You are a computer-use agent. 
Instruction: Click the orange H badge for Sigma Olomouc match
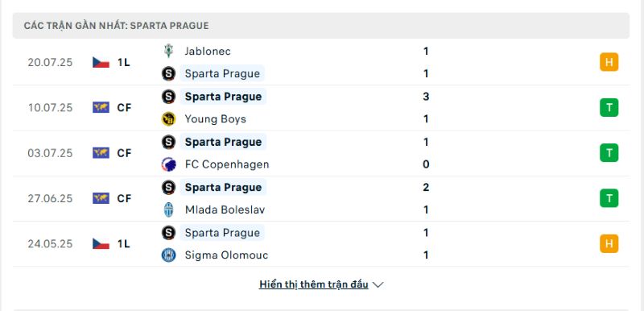(x=609, y=243)
